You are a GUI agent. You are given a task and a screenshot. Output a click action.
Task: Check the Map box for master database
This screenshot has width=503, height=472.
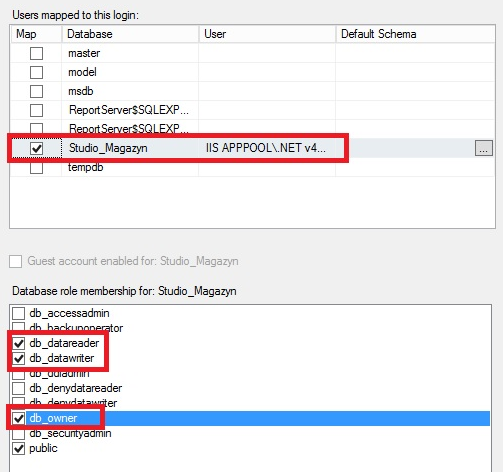coord(36,53)
